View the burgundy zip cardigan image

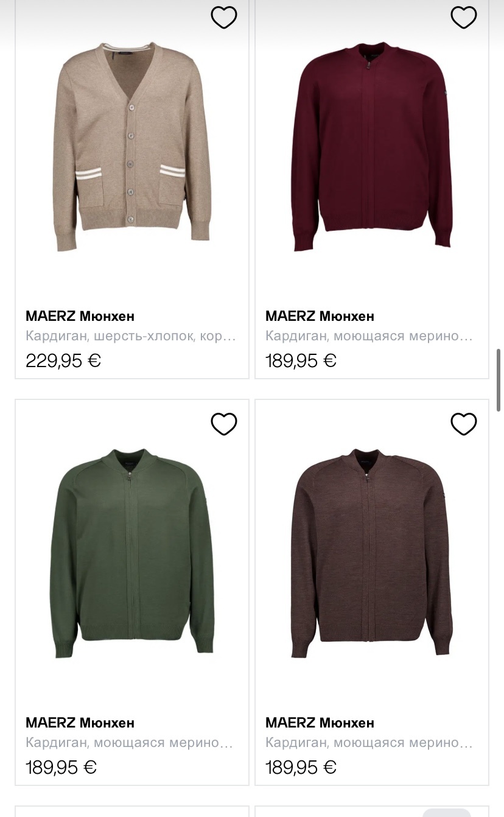click(372, 147)
